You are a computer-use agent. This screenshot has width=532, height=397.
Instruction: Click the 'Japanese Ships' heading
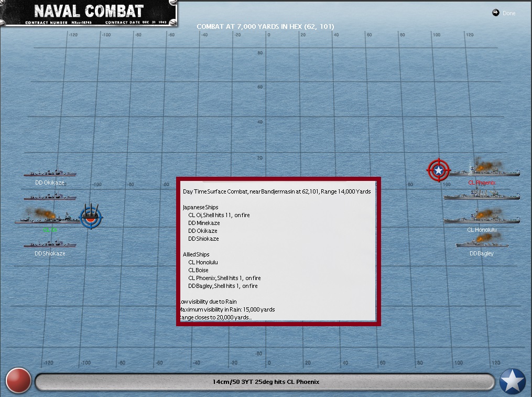(x=200, y=207)
